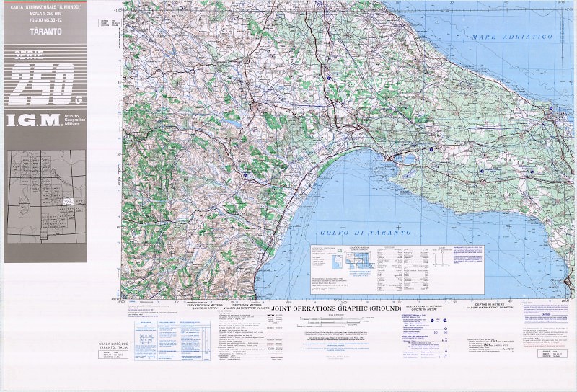The height and width of the screenshot is (392, 577).
Task: Click the blue airfield symbol on Adriatic coast
Action: point(552,109)
